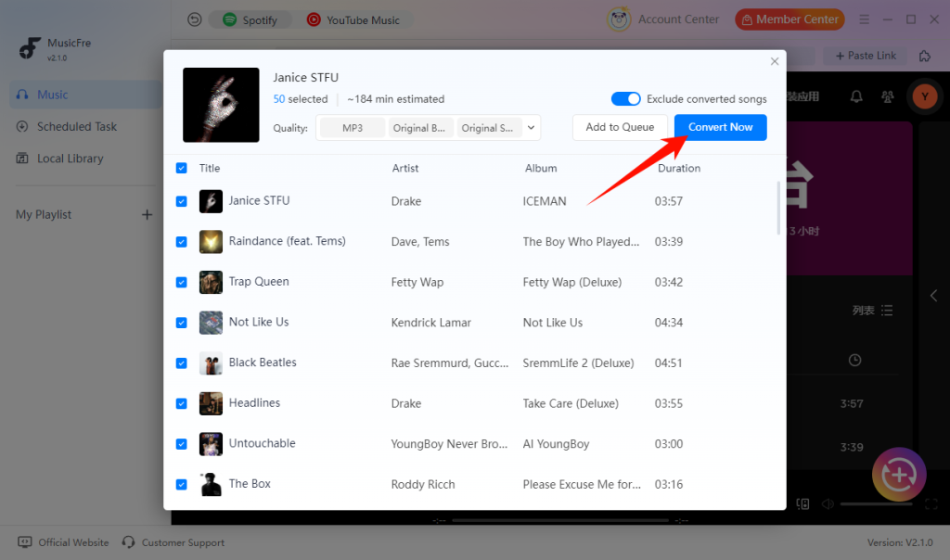The image size is (950, 560).
Task: Uncheck the Raindance (feat. Tems) checkbox
Action: pyautogui.click(x=181, y=242)
